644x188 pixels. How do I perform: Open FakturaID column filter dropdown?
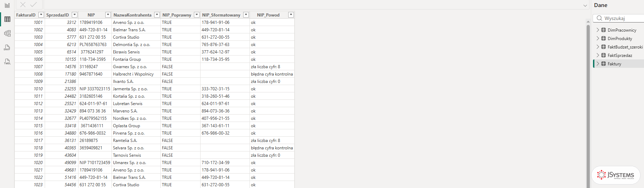coord(41,15)
